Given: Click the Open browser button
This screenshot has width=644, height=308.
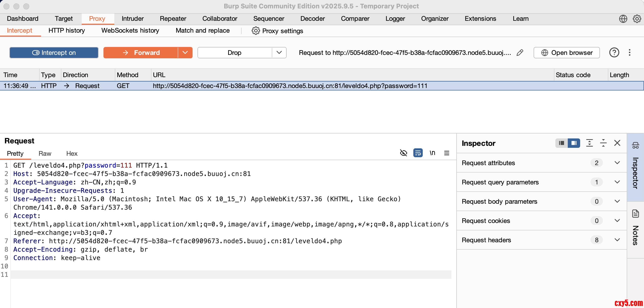Looking at the screenshot, I should (x=567, y=53).
